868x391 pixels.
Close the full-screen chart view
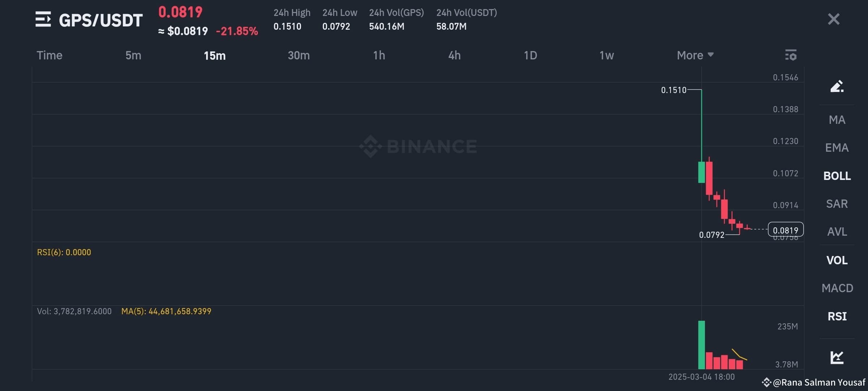(x=834, y=19)
